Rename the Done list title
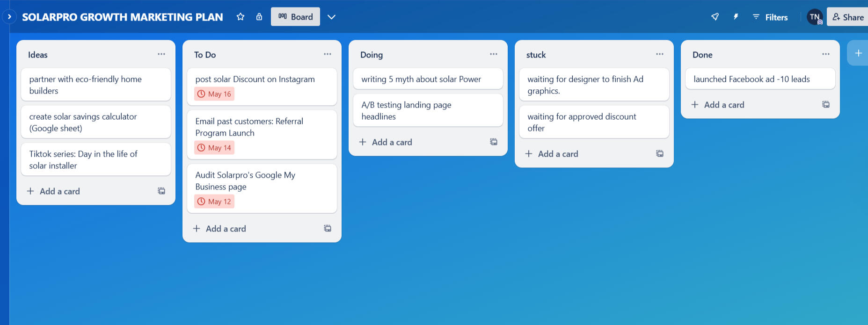Screen dimensions: 868x325 coord(702,55)
